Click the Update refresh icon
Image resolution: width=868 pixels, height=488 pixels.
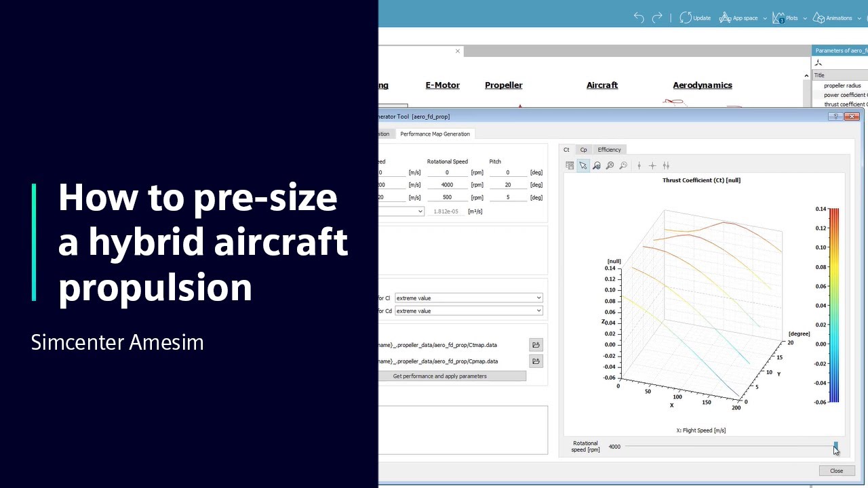686,18
